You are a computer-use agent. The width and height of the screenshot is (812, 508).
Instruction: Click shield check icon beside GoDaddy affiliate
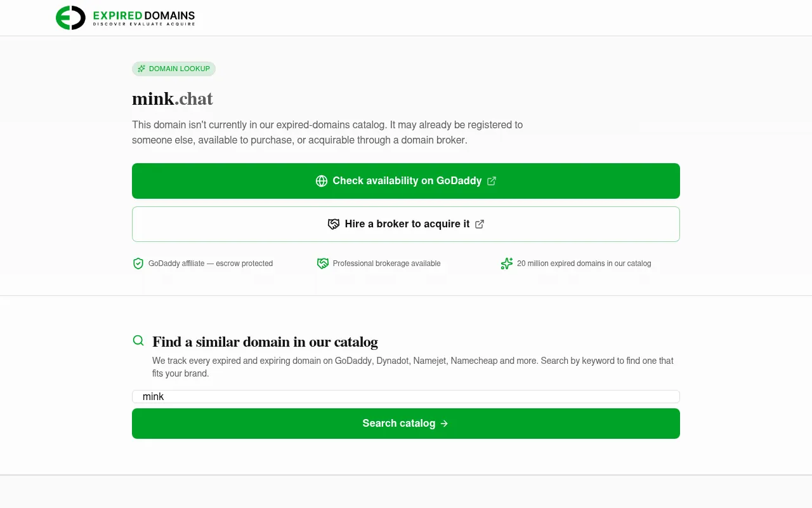[138, 264]
